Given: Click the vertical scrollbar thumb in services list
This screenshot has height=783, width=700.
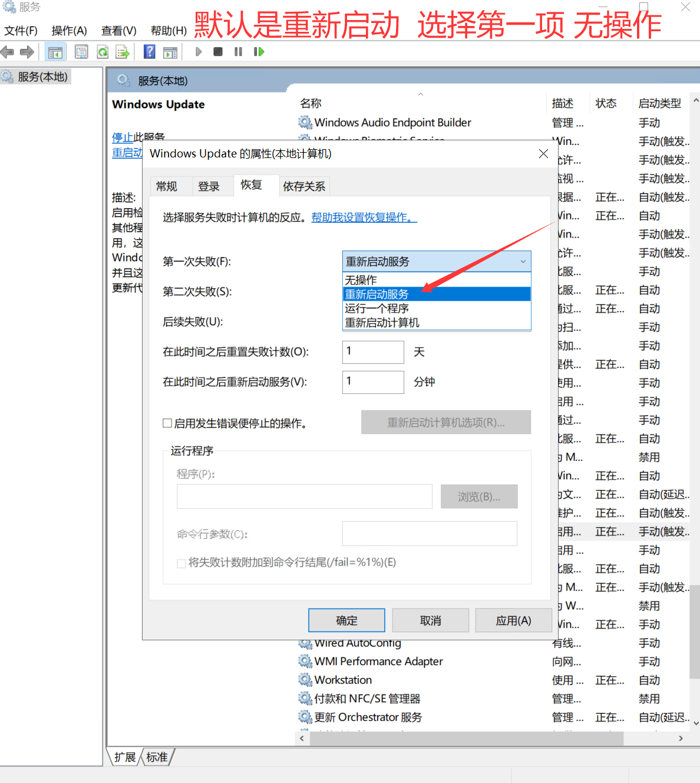Looking at the screenshot, I should (x=695, y=632).
